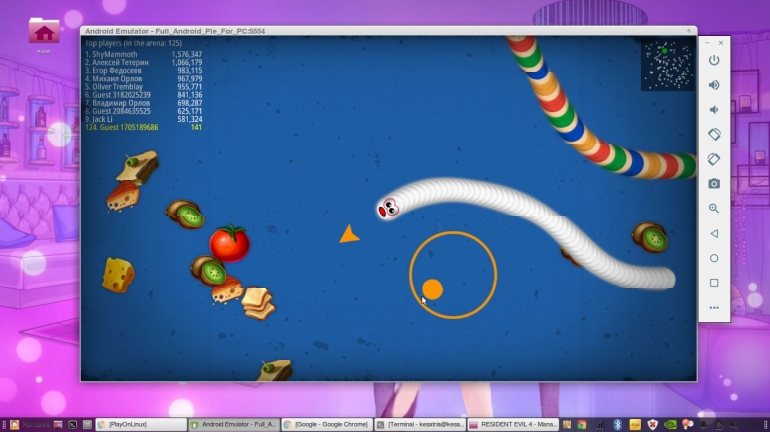Click the kiwi near the worm's tail

point(650,237)
